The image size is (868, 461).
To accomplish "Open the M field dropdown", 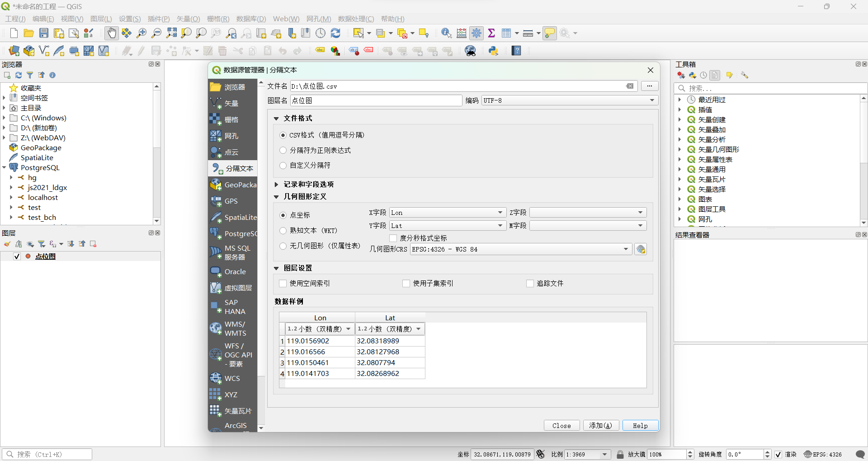I will [588, 226].
